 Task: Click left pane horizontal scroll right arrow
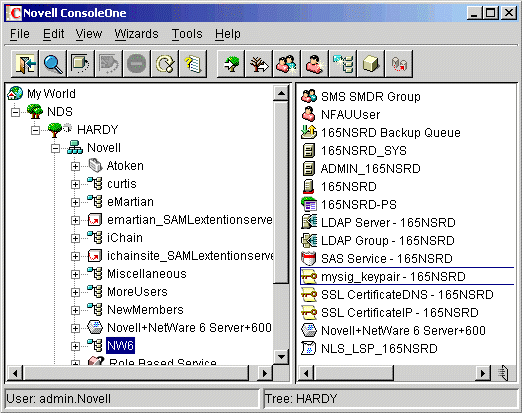coord(265,373)
